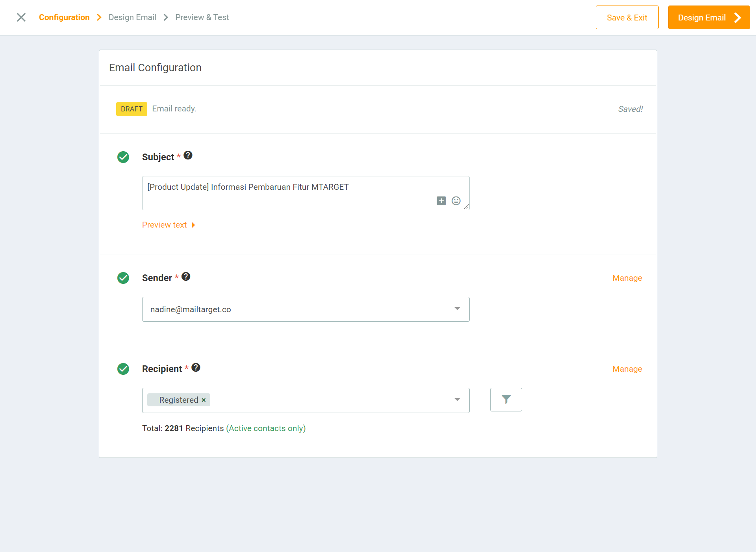Remove the Registered recipient tag
Screen dimensions: 756x552
[204, 400]
